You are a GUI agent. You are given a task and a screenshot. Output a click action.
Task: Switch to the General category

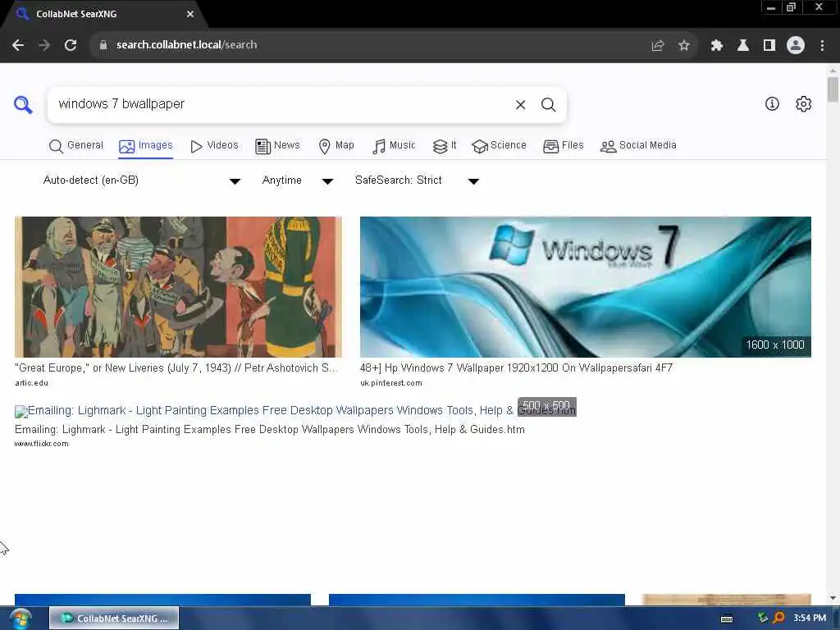[75, 146]
